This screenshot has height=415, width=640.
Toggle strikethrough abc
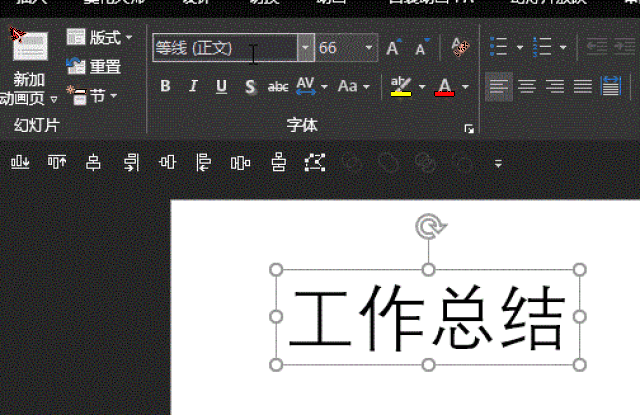(278, 87)
